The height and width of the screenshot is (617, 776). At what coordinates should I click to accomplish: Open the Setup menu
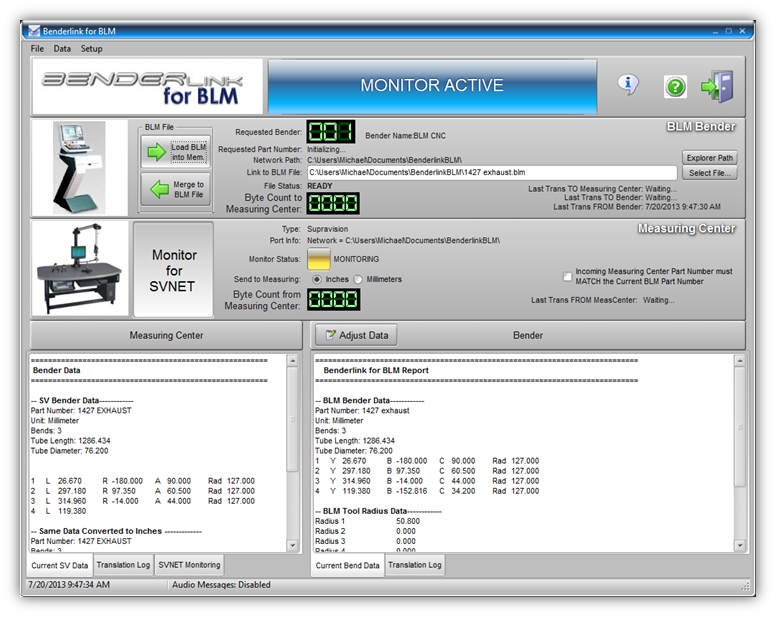91,48
